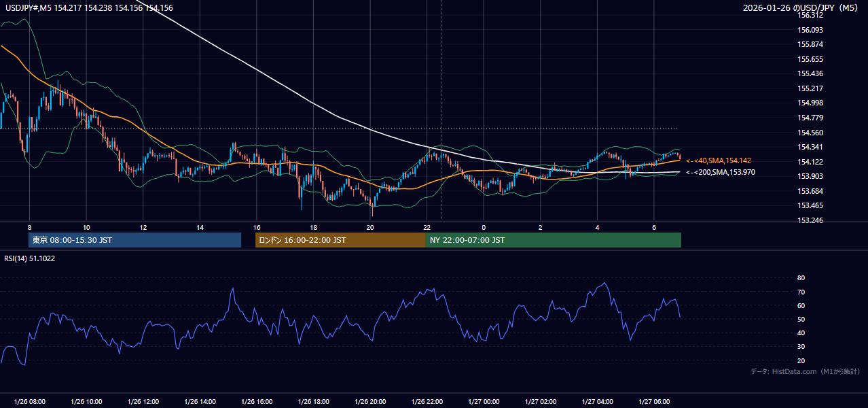The height and width of the screenshot is (408, 868).
Task: Click hour label 22 under price chart
Action: point(427,227)
